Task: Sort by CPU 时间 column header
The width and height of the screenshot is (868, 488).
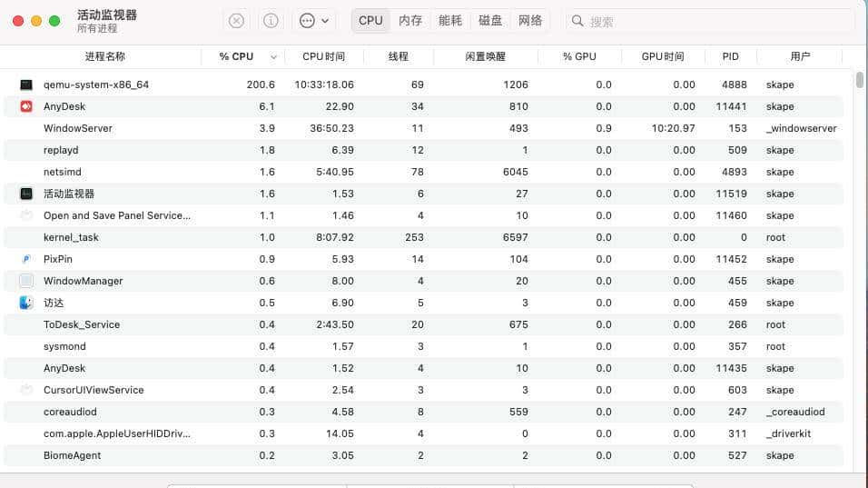Action: [324, 56]
